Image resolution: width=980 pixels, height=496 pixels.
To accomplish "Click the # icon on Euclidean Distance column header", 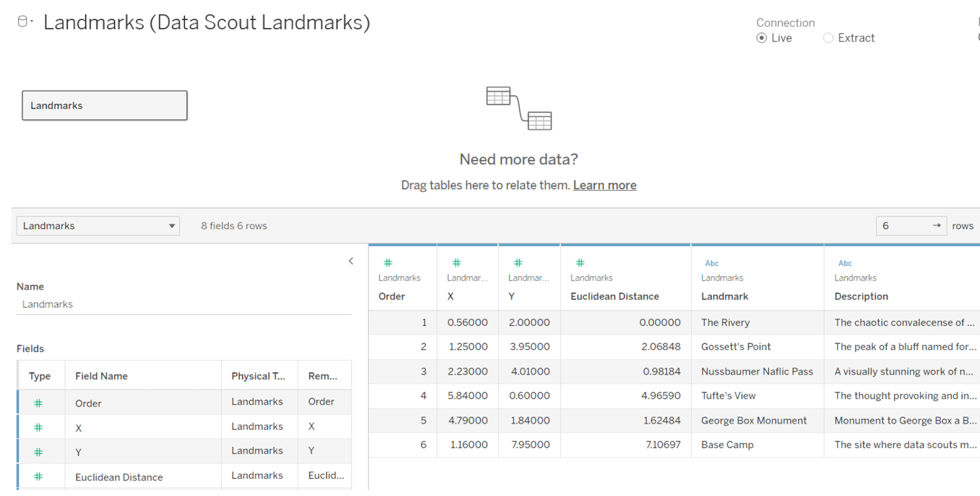I will point(580,263).
